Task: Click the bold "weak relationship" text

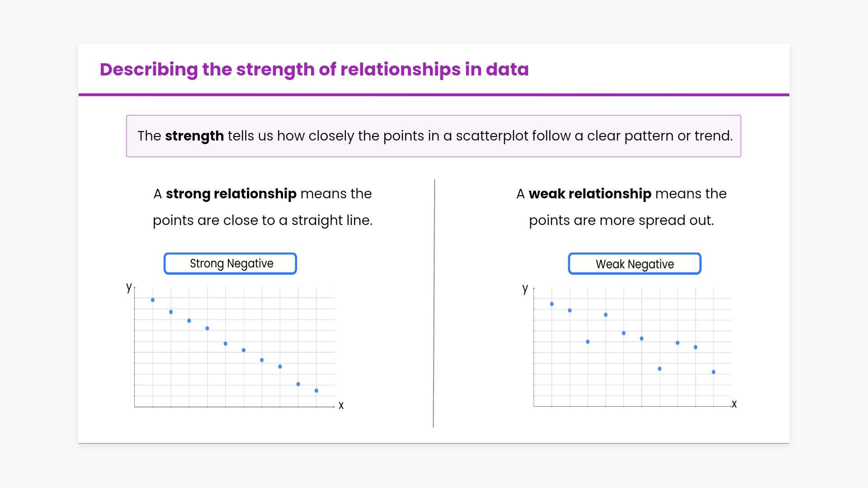Action: [x=590, y=194]
